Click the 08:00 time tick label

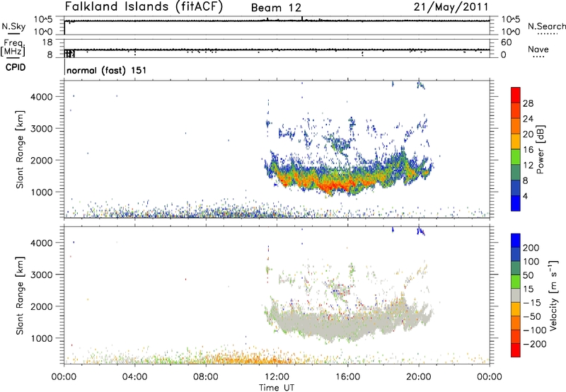point(206,377)
